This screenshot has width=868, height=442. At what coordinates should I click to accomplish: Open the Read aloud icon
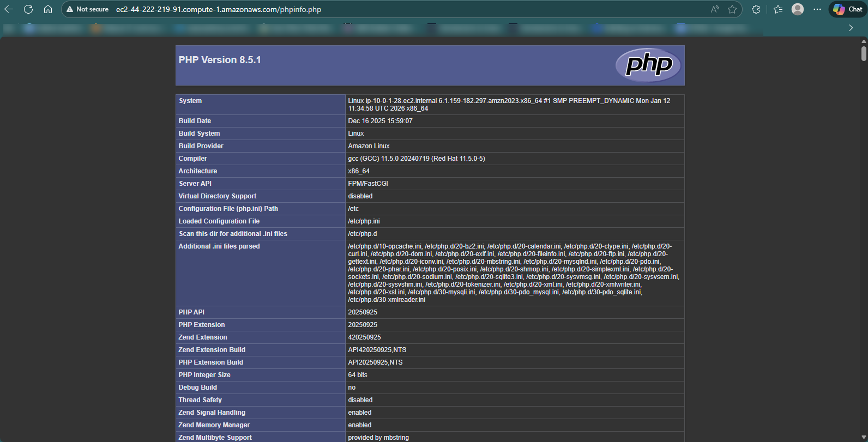tap(715, 9)
